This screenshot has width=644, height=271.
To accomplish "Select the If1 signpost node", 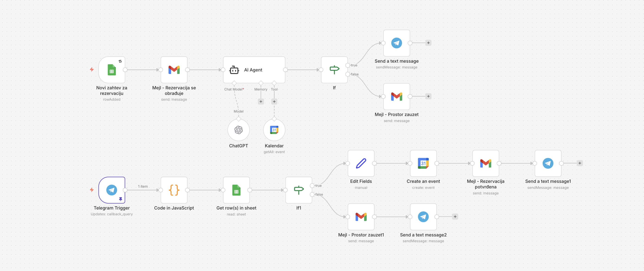I will point(299,190).
